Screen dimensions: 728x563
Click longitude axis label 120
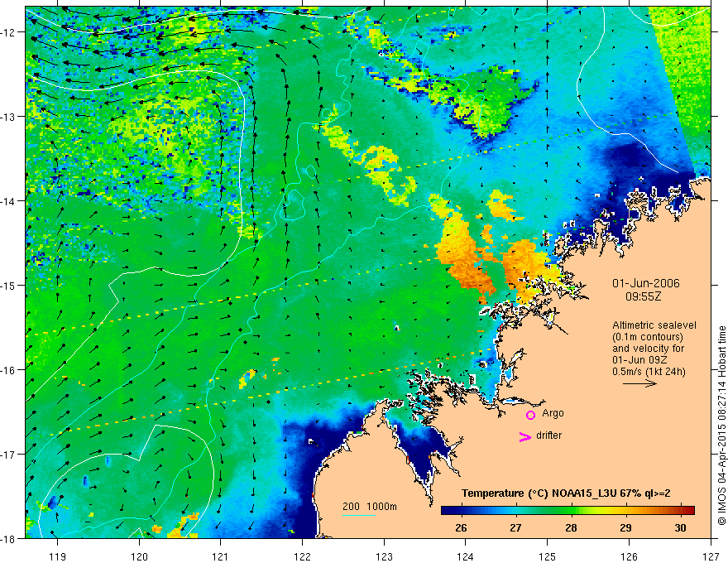139,556
